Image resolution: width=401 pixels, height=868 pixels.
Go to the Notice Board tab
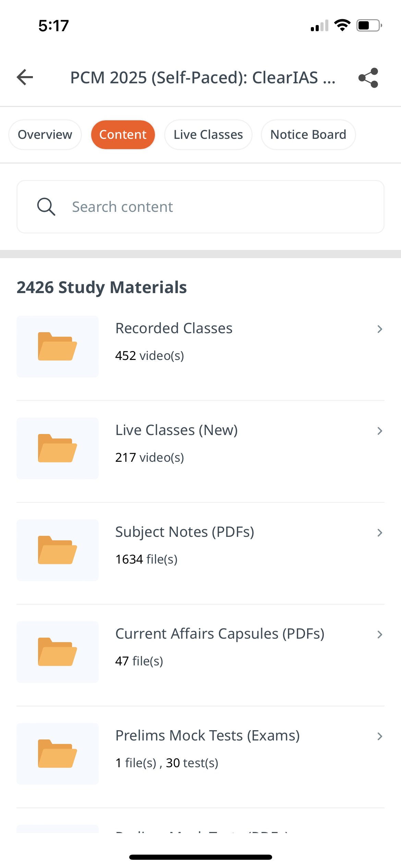tap(308, 135)
